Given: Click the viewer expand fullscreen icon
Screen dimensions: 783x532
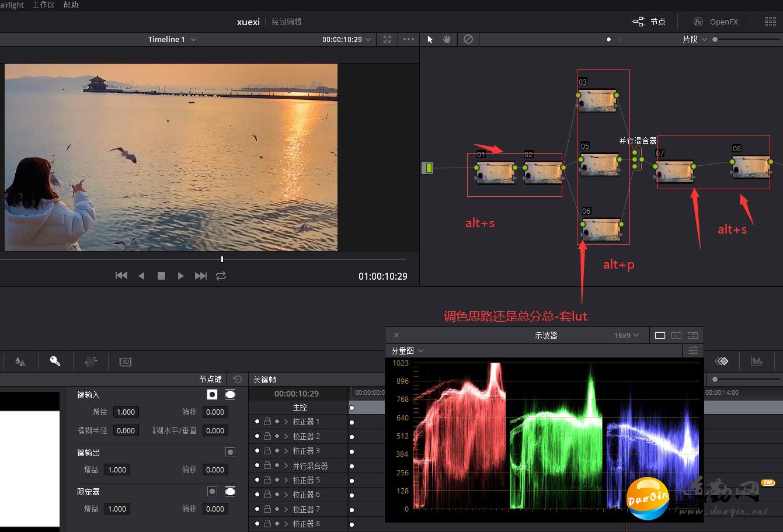Looking at the screenshot, I should tap(387, 39).
